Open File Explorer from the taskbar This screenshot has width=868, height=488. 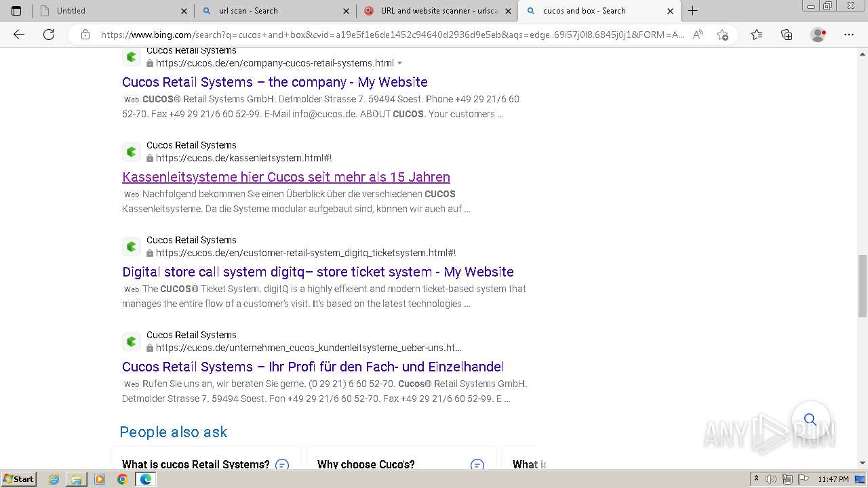[77, 479]
